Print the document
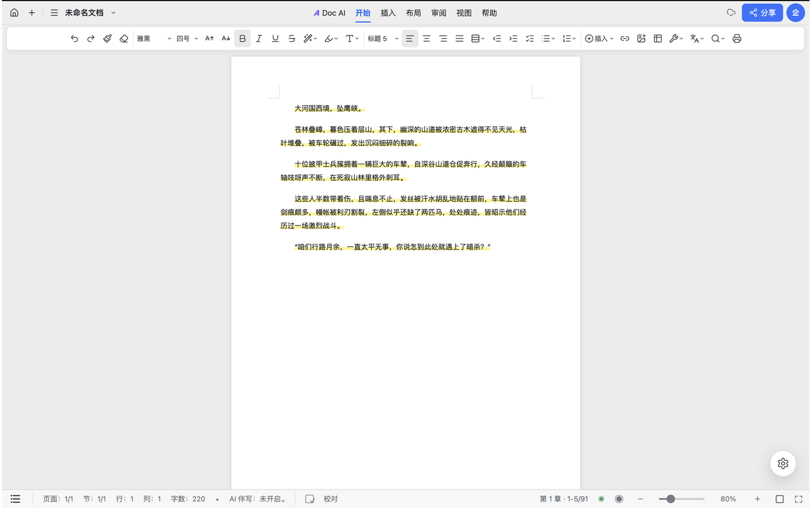The height and width of the screenshot is (508, 812). (x=737, y=39)
